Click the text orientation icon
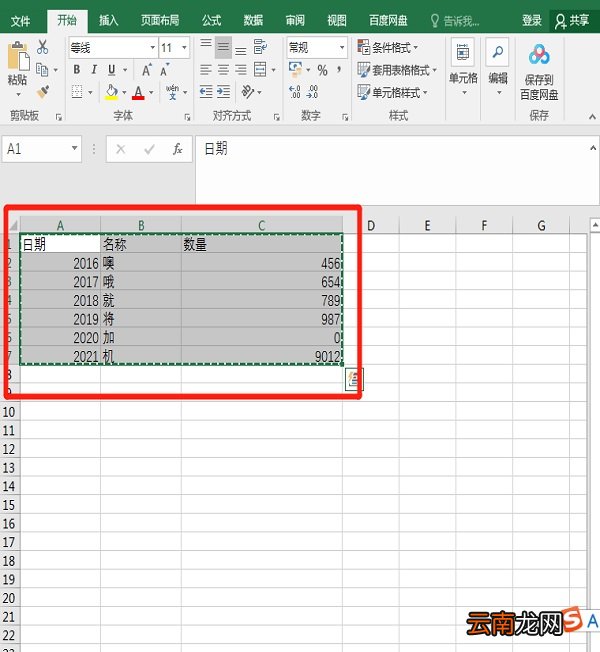600x652 pixels. (x=248, y=91)
